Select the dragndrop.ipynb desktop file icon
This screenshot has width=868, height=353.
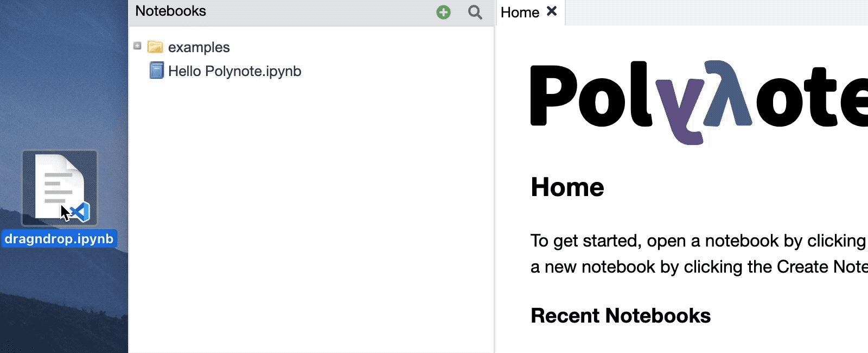(60, 187)
